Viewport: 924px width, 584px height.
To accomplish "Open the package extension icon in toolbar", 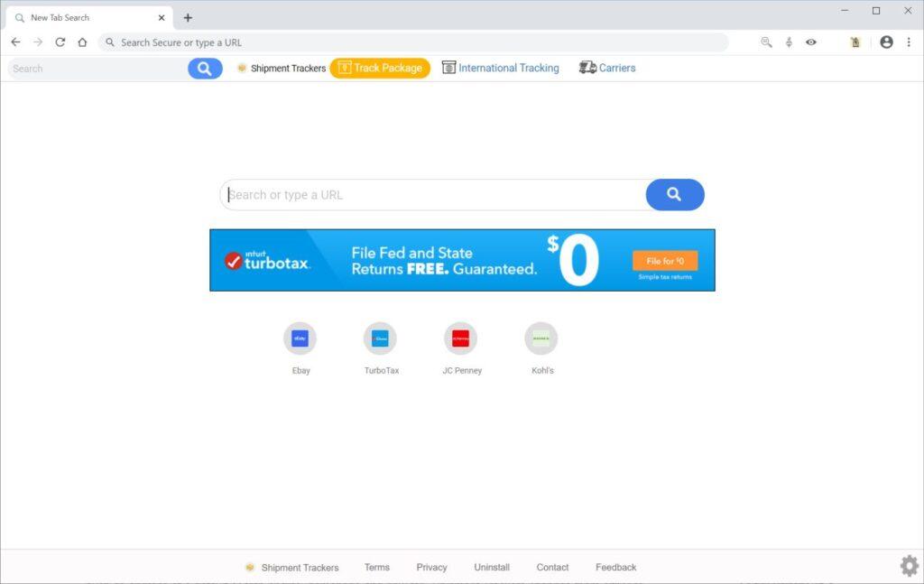I will point(855,42).
